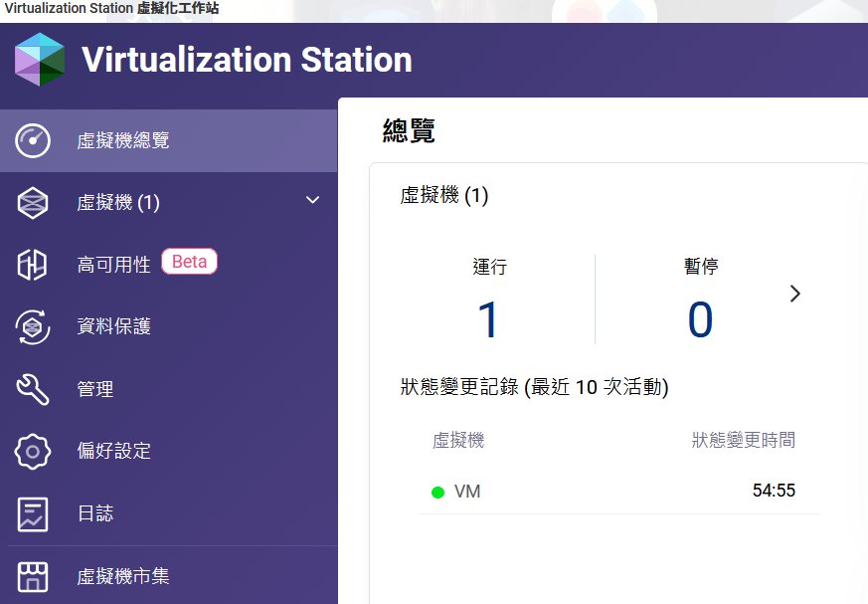This screenshot has width=868, height=604.
Task: Click the 狀態變更時間 column header
Action: (743, 440)
